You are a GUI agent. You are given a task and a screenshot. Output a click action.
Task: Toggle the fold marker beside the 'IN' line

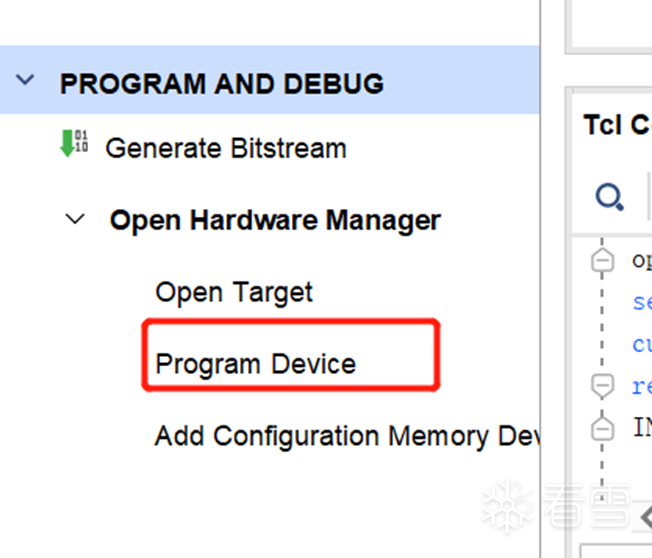pyautogui.click(x=602, y=428)
